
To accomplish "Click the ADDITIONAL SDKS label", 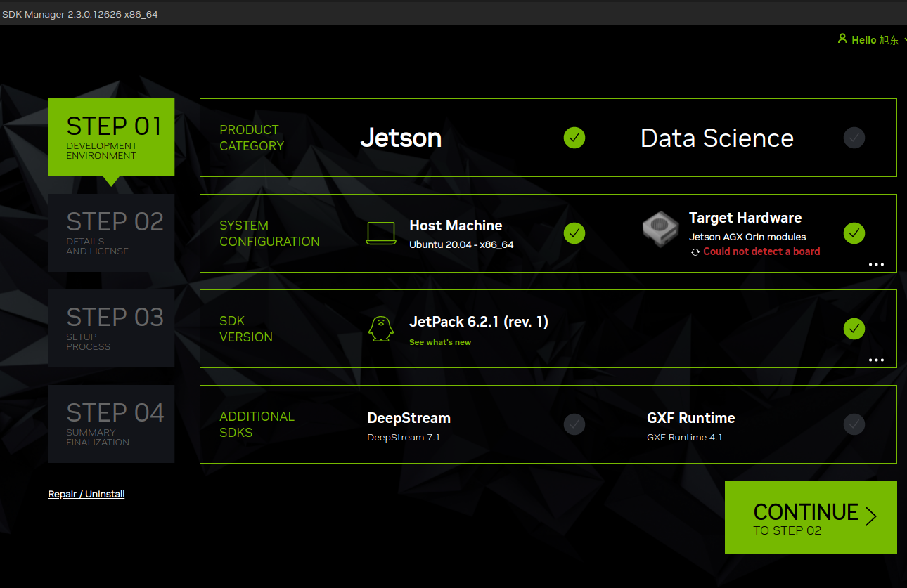I will 257,424.
